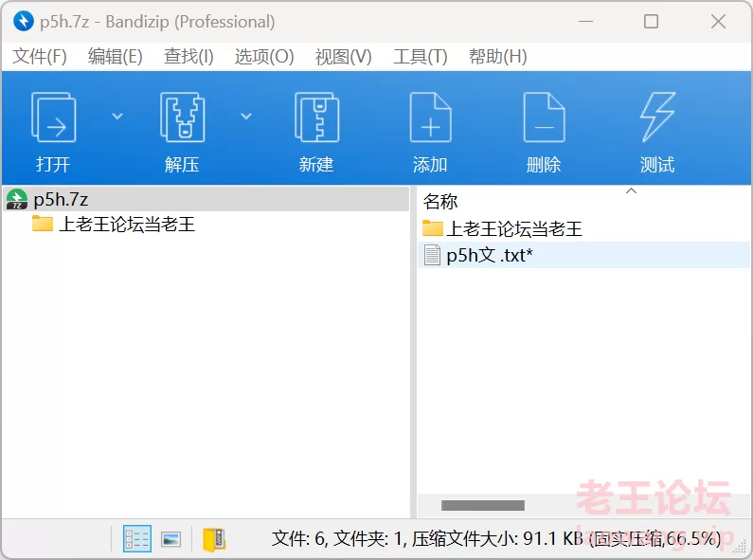Open the 工具(T) menu
The image size is (753, 560).
421,57
